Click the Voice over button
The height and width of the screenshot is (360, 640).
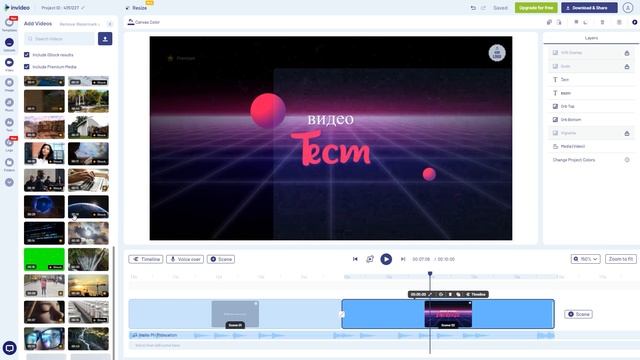coord(185,259)
